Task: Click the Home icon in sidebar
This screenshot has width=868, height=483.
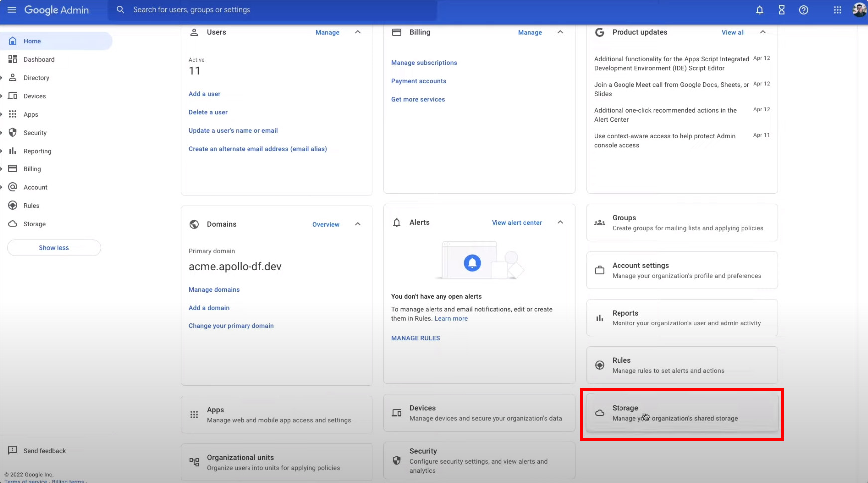Action: tap(13, 41)
